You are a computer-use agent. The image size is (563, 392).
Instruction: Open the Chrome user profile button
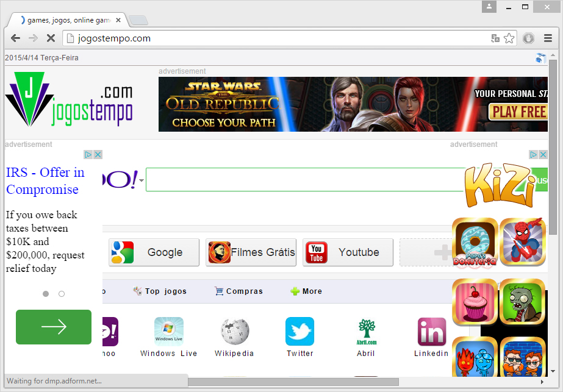tap(489, 7)
